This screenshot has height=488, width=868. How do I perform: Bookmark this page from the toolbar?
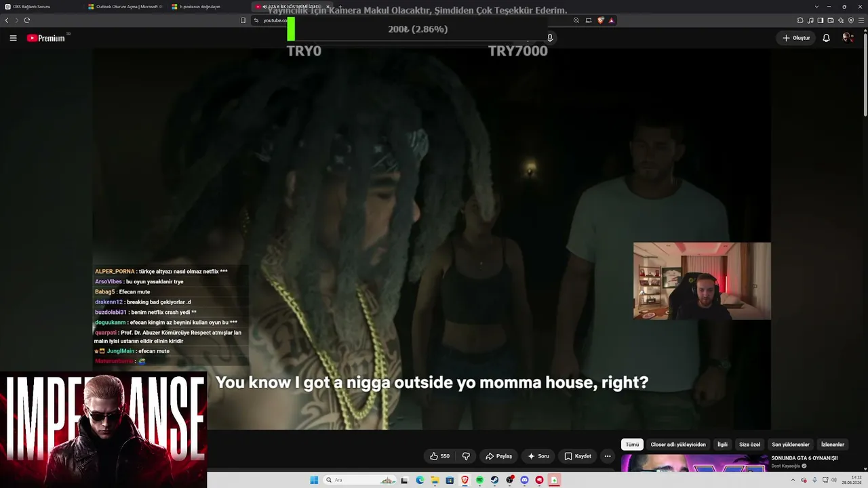pos(243,20)
